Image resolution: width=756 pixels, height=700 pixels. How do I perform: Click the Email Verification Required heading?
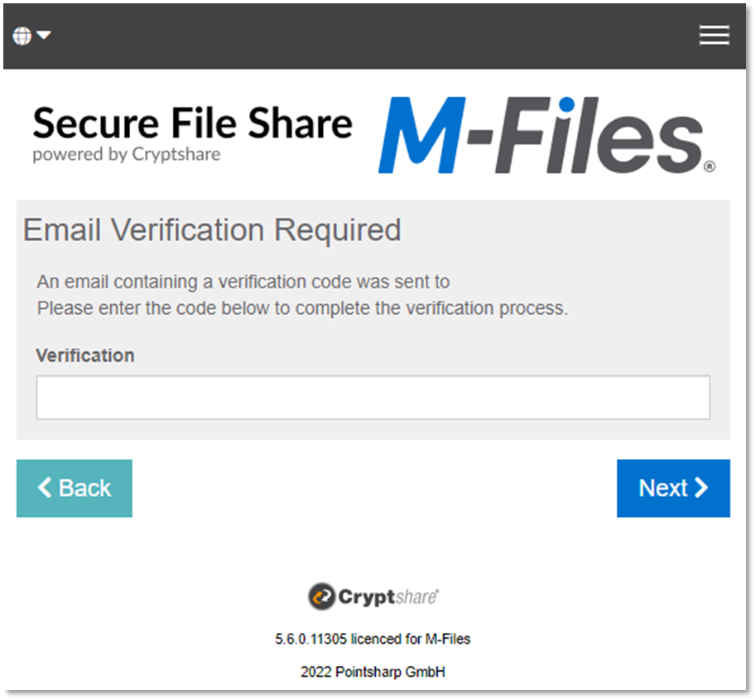pos(212,229)
